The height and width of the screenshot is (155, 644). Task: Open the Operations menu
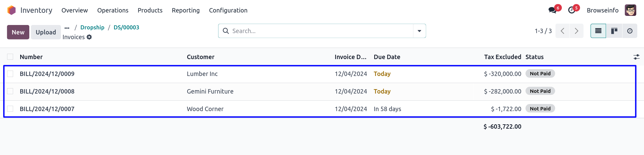[x=113, y=10]
